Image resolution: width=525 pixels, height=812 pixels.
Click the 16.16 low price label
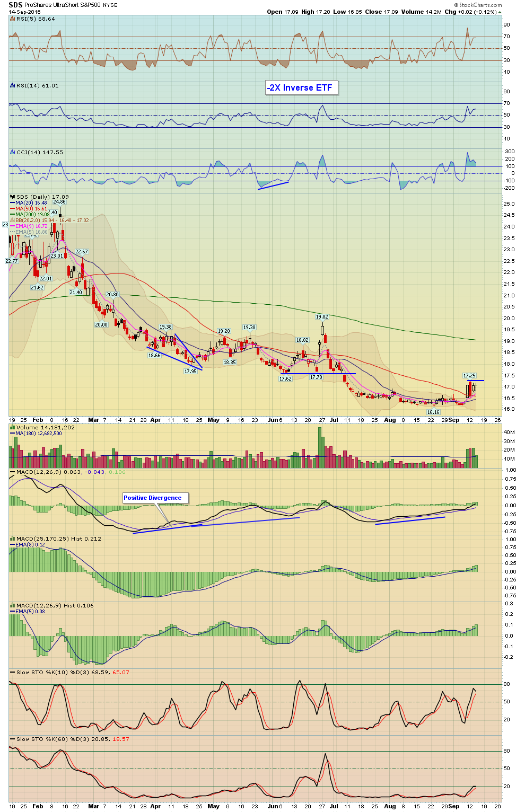(x=433, y=412)
